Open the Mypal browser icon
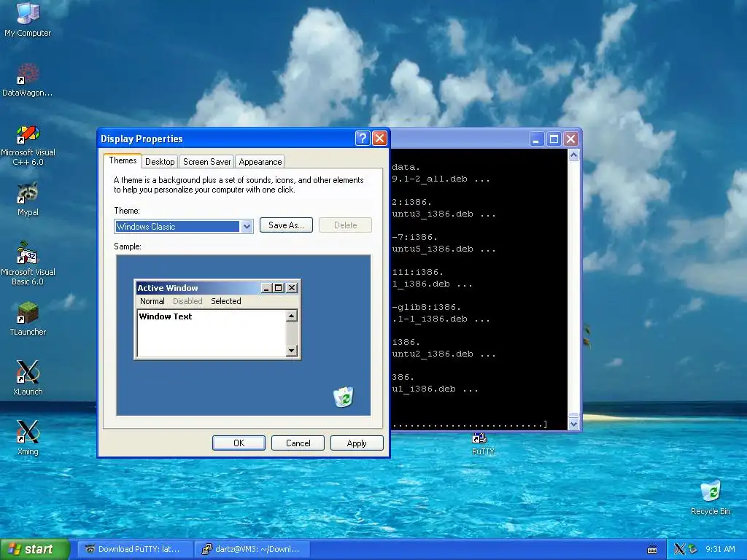Viewport: 747px width, 560px height. tap(28, 199)
